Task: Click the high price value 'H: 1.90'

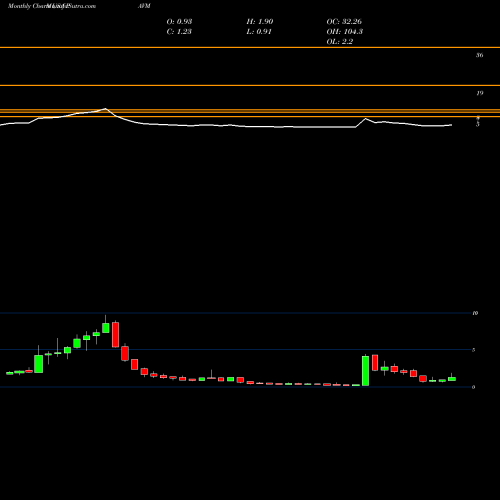Action: pyautogui.click(x=260, y=21)
